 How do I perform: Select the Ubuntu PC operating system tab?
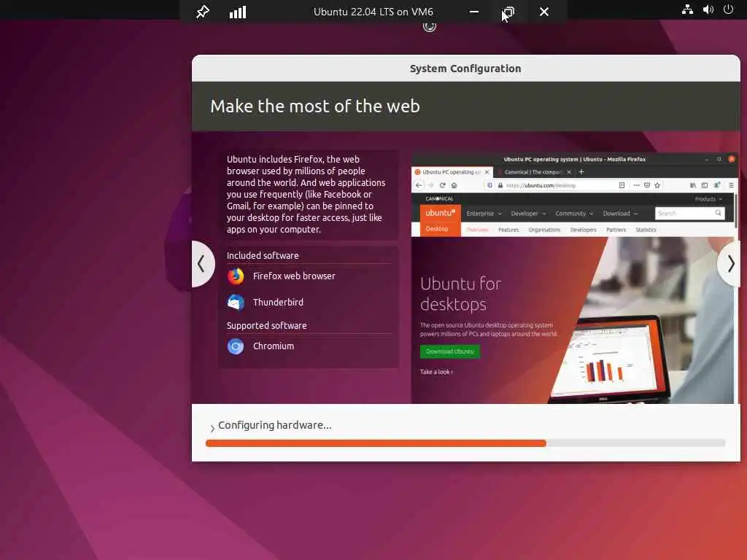pos(451,172)
